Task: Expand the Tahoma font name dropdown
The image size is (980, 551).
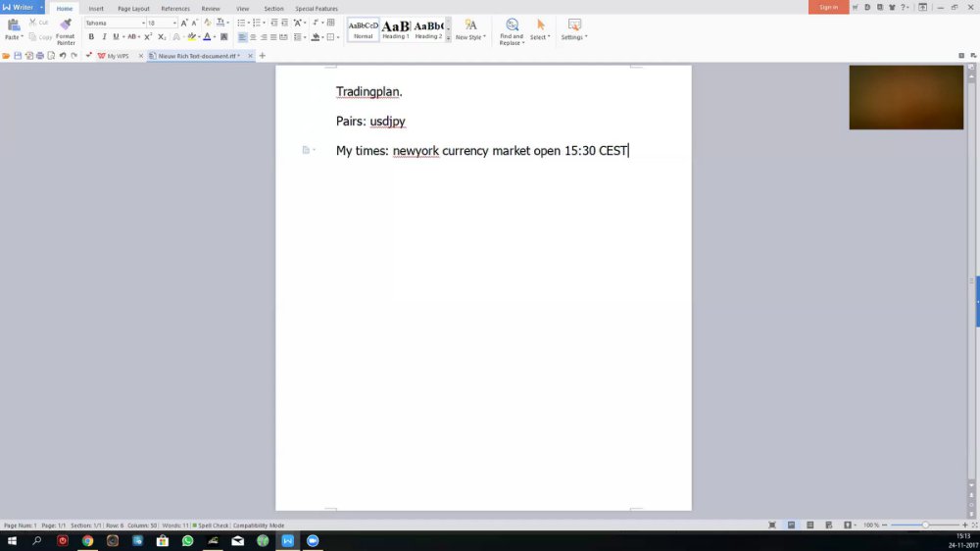Action: click(x=143, y=24)
